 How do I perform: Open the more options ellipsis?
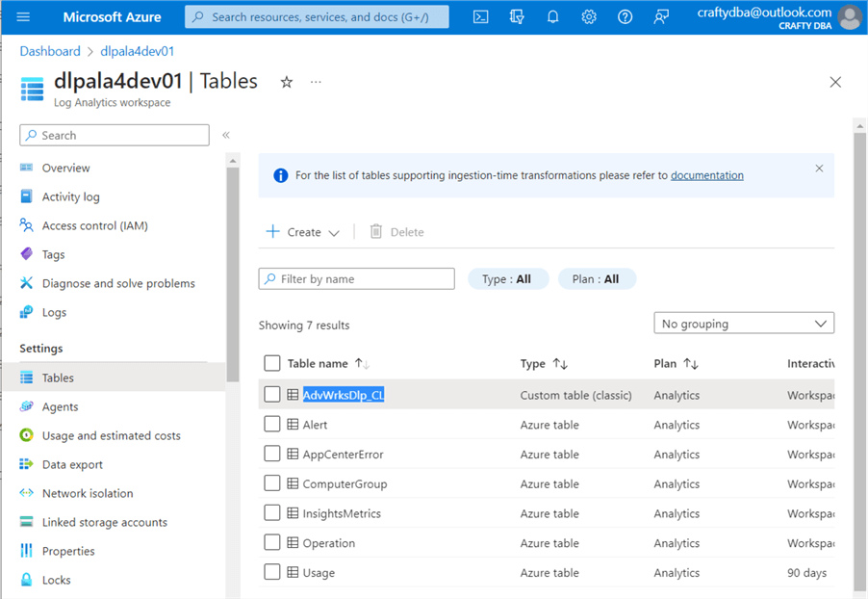(316, 82)
